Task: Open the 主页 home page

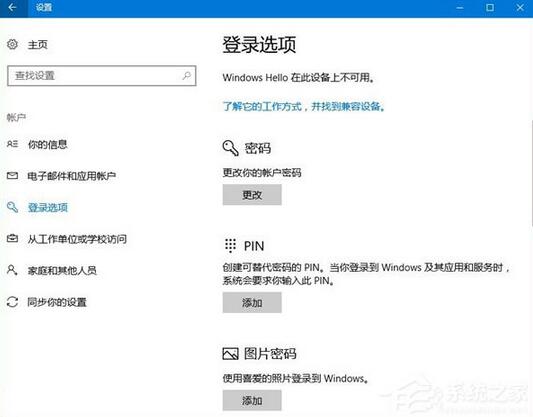Action: [37, 45]
